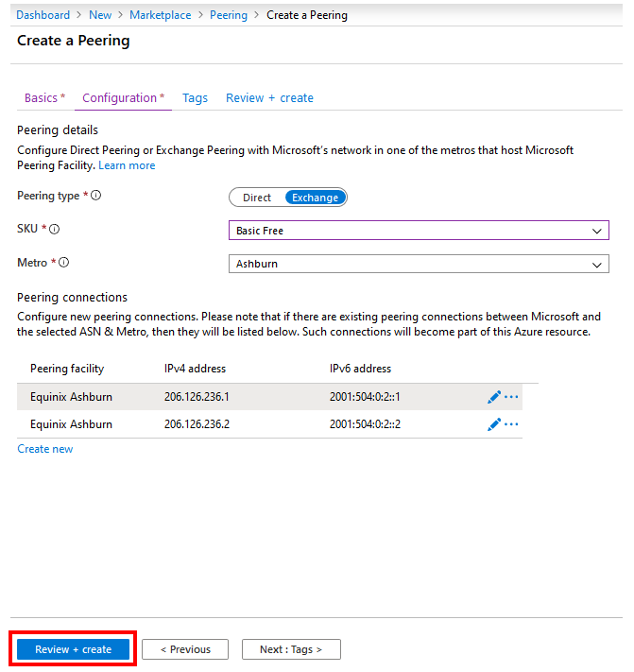Show info tooltip for Peering type
Screen dimensions: 634x672
coord(96,196)
